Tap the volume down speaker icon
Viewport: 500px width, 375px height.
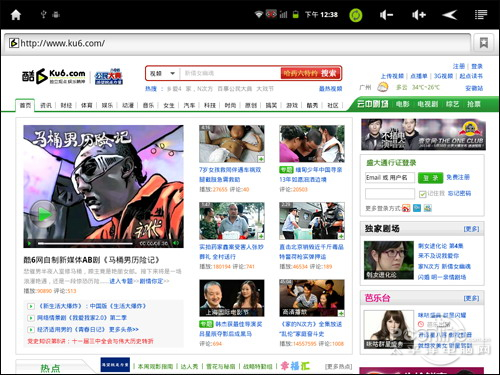(x=386, y=15)
